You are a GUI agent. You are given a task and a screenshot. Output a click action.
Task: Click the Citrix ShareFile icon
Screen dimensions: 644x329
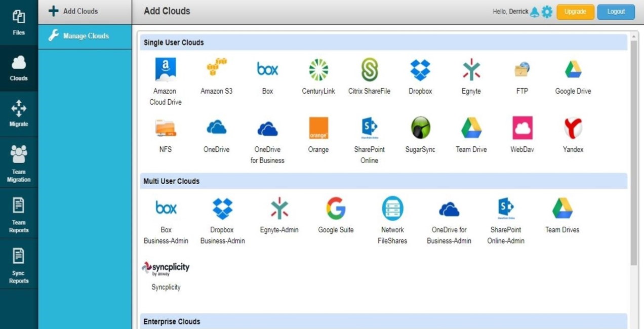(369, 70)
